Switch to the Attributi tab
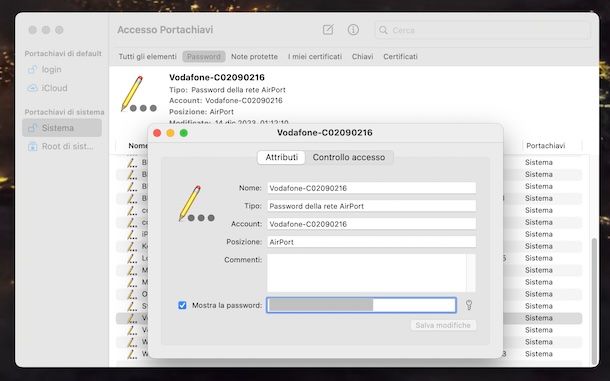 [x=282, y=157]
